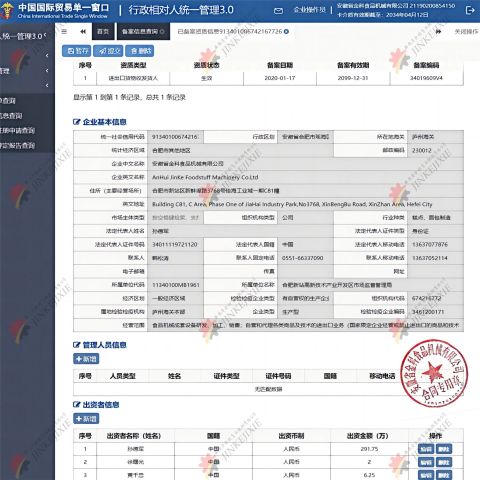Image resolution: width=480 pixels, height=480 pixels.
Task: Open the 关闭操作 dropdown
Action: tap(466, 32)
